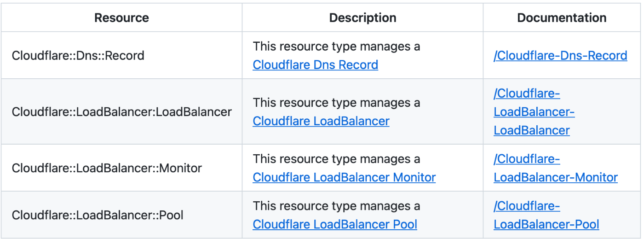
Task: Click 'This resource type manages' text in Dns Record row
Action: [336, 47]
